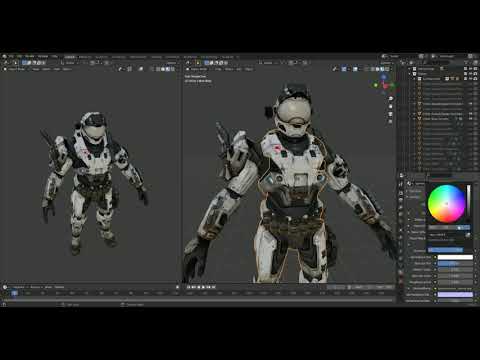Click the eyedropper in color picker popup
This screenshot has height=360, width=480.
pos(468,235)
